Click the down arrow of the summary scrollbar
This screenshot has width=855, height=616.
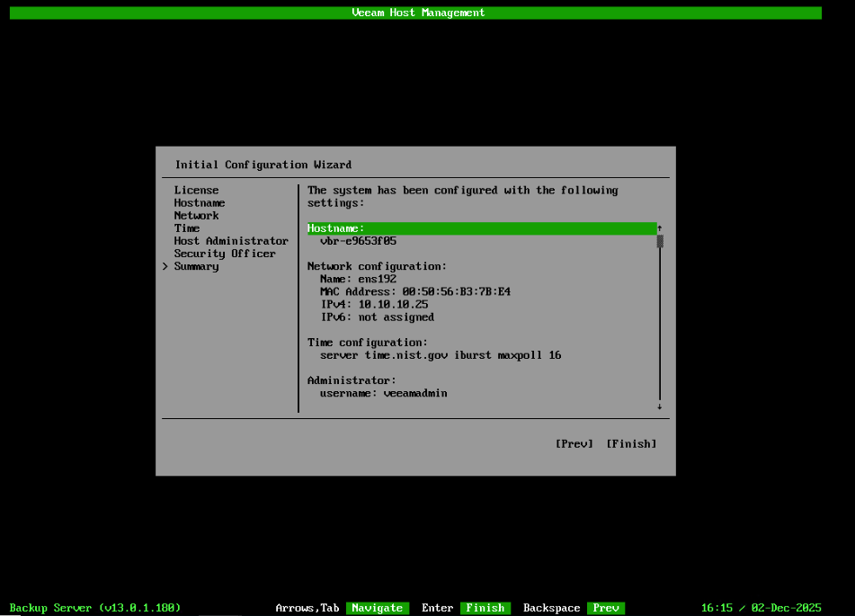pos(659,406)
